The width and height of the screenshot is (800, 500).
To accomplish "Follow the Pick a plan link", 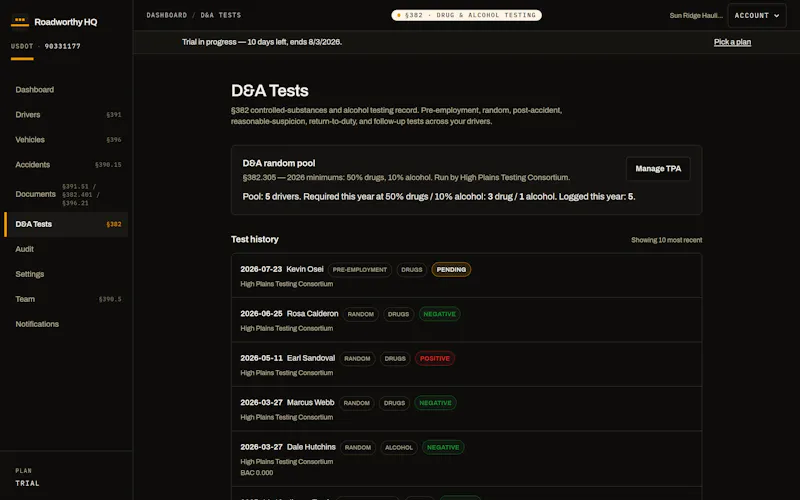I will (732, 42).
